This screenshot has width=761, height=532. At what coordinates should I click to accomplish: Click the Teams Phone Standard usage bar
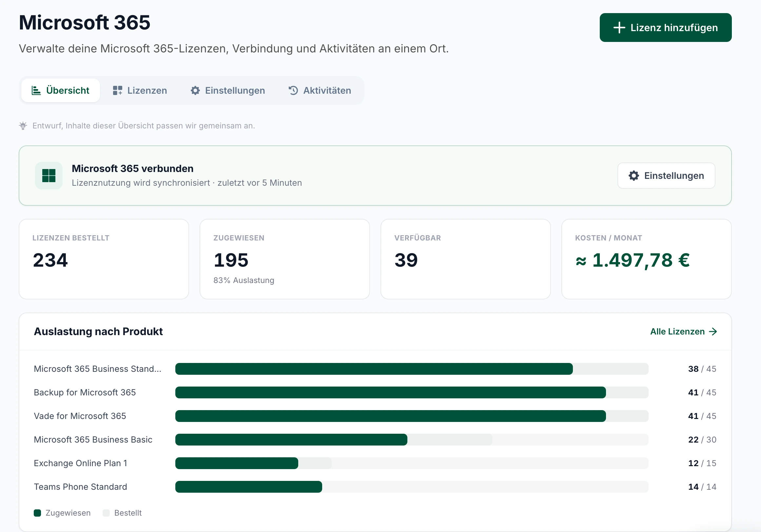coord(412,487)
